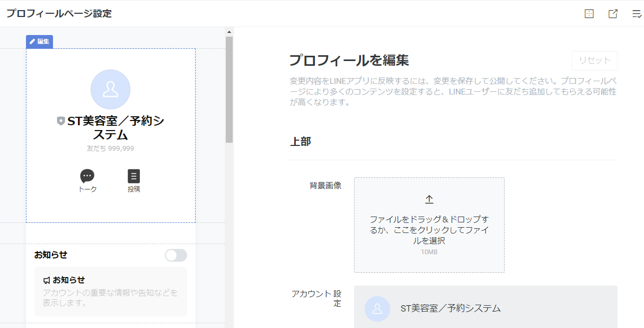Click the 友だち 999,999 friend count
644x328 pixels.
[x=110, y=149]
